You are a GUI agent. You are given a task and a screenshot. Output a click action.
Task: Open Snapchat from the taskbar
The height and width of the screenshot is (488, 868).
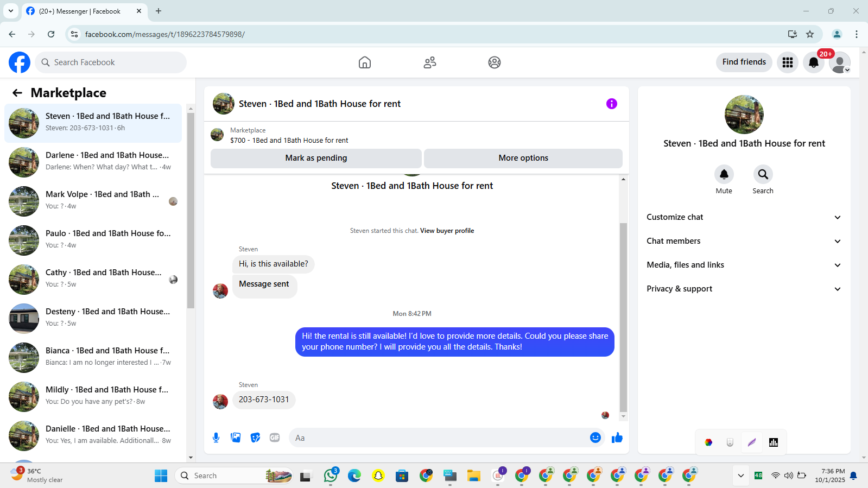tap(378, 476)
